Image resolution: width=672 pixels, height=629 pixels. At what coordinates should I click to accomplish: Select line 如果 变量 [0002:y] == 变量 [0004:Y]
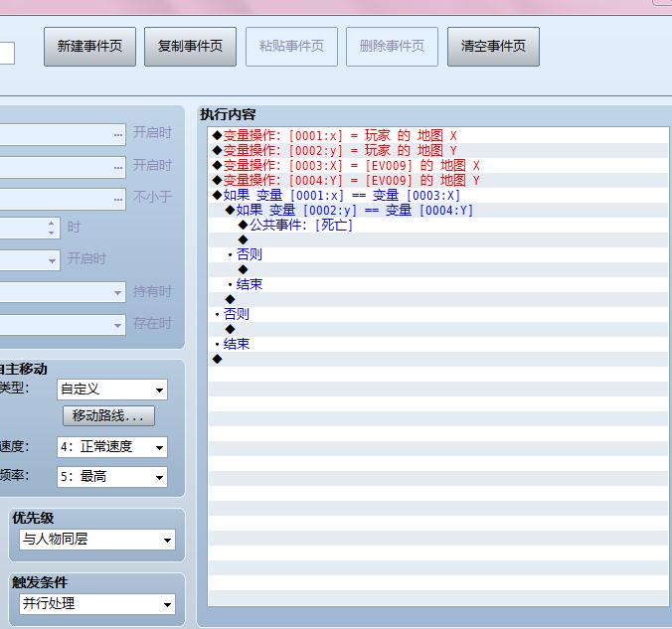(438, 210)
